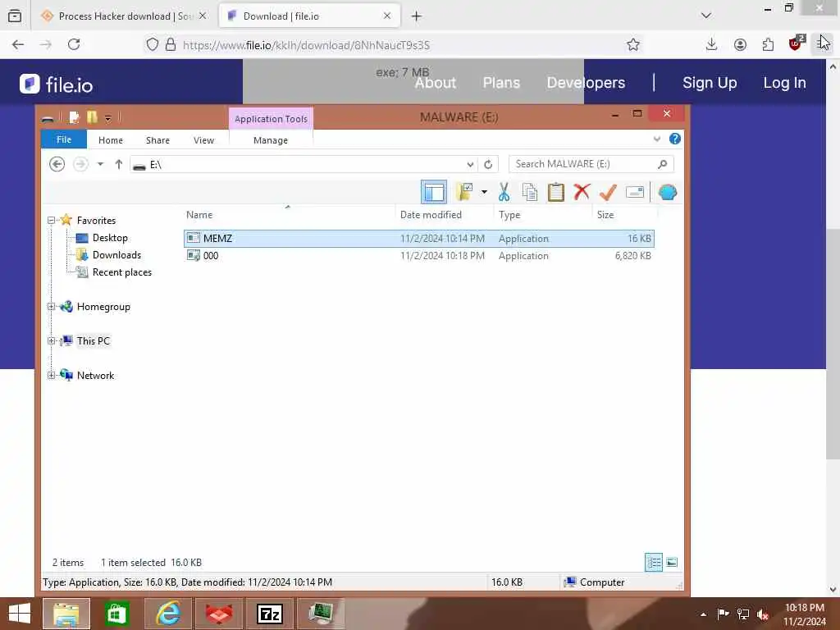Switch to the Home ribbon tab

111,139
